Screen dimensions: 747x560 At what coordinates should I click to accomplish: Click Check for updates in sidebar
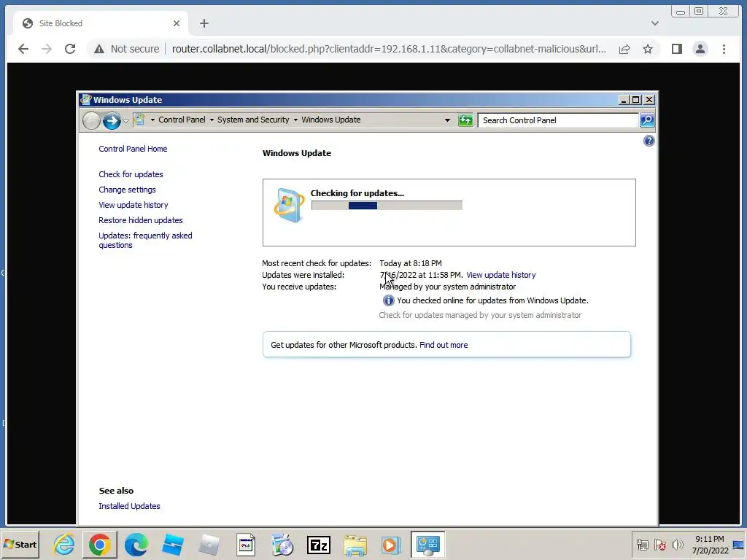[131, 174]
